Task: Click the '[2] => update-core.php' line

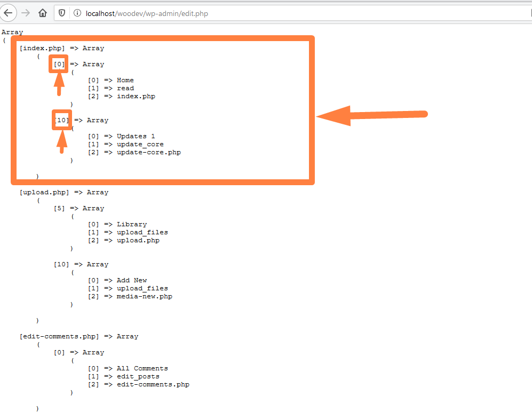Action: [x=134, y=152]
